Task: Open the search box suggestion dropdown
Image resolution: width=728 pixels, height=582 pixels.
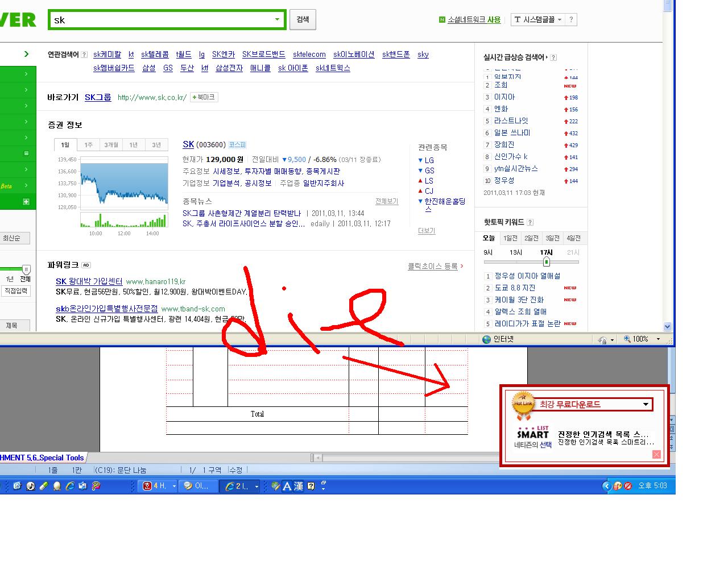Action: [x=277, y=19]
